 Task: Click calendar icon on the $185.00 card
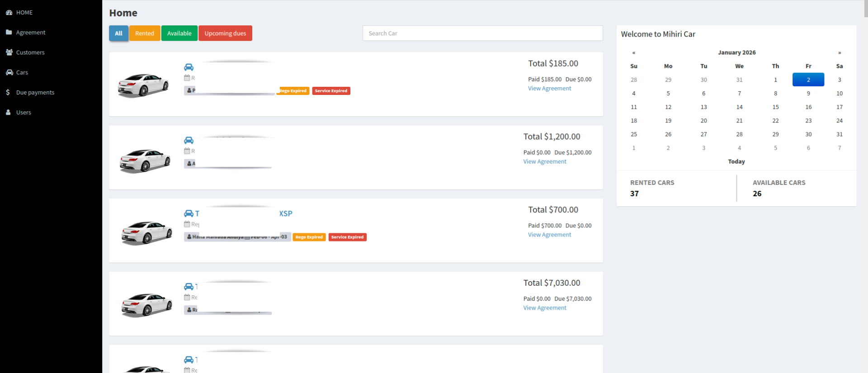click(187, 78)
